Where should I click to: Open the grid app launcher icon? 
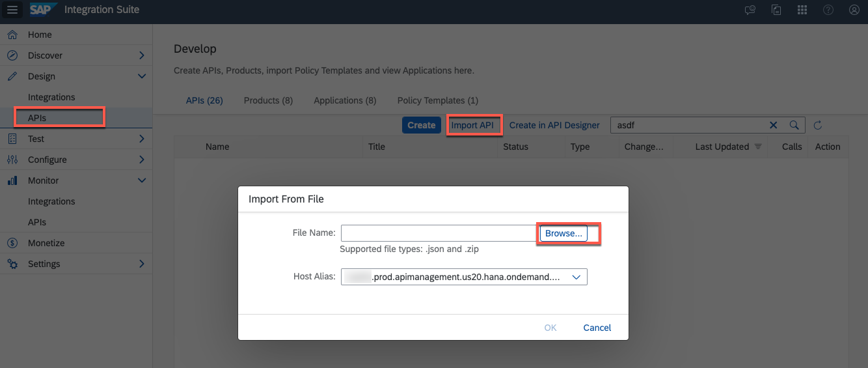(x=802, y=10)
